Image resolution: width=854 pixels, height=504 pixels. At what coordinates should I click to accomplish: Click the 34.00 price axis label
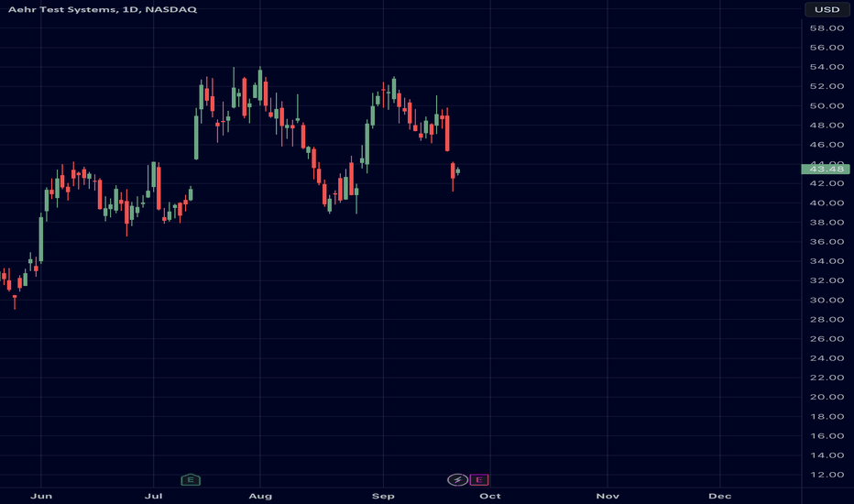tap(827, 261)
